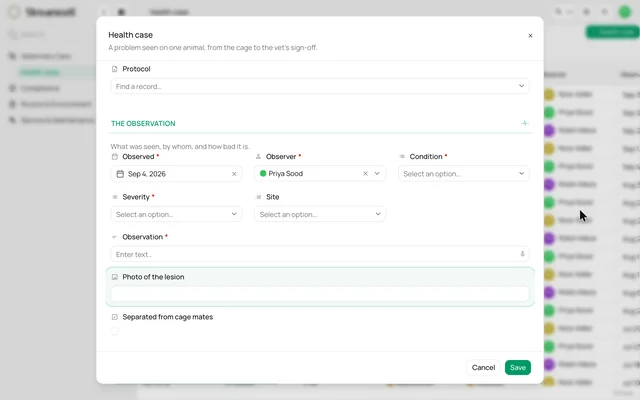The height and width of the screenshot is (400, 640).
Task: Focus the Observation Enter text field
Action: click(320, 254)
